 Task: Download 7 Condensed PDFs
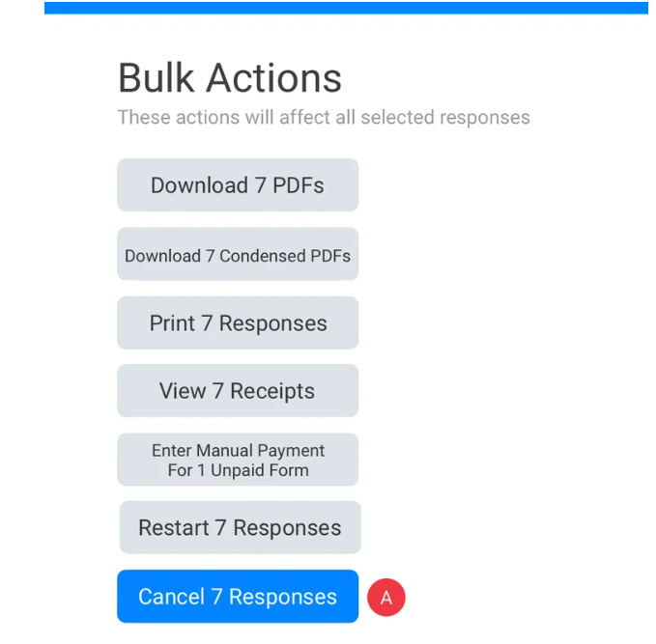point(238,255)
